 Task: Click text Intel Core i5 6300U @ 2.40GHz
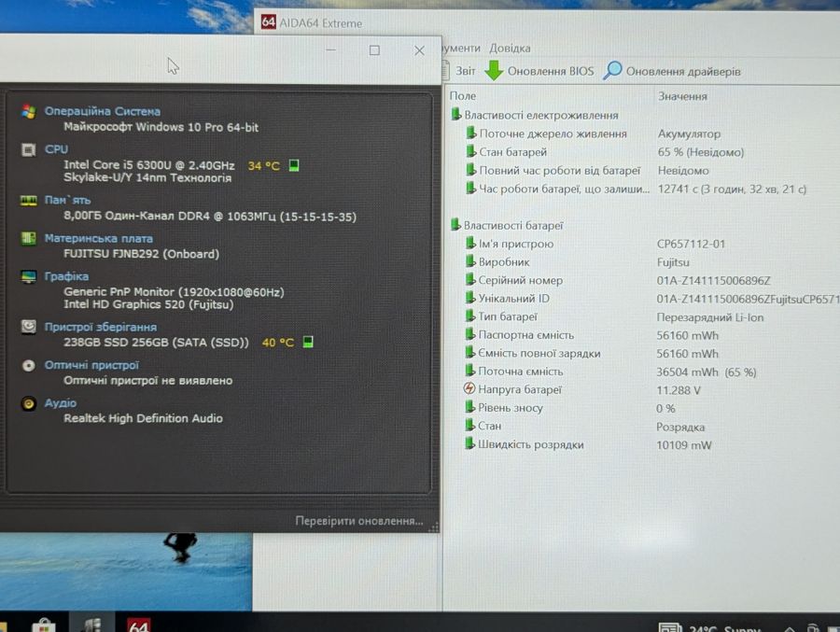[x=149, y=164]
